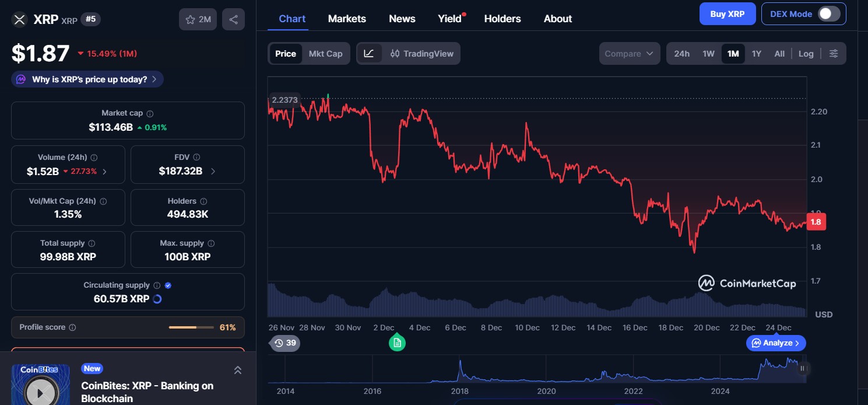Click the green news event marker on the chart
This screenshot has height=405, width=868.
pyautogui.click(x=397, y=343)
